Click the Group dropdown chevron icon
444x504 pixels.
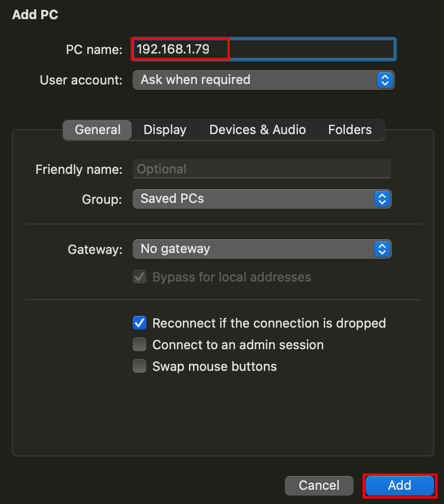click(x=382, y=199)
